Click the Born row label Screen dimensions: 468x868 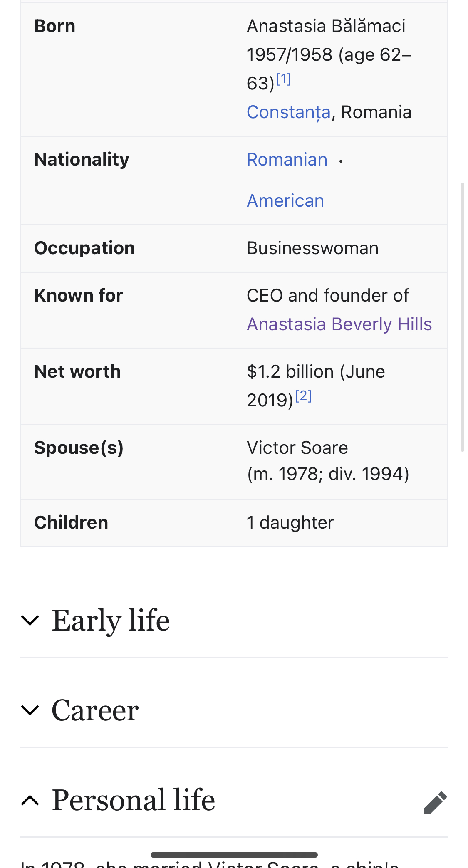coord(55,26)
